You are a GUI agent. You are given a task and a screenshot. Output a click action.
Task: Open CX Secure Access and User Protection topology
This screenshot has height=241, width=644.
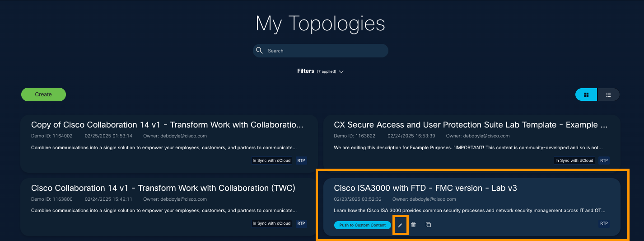click(x=471, y=125)
